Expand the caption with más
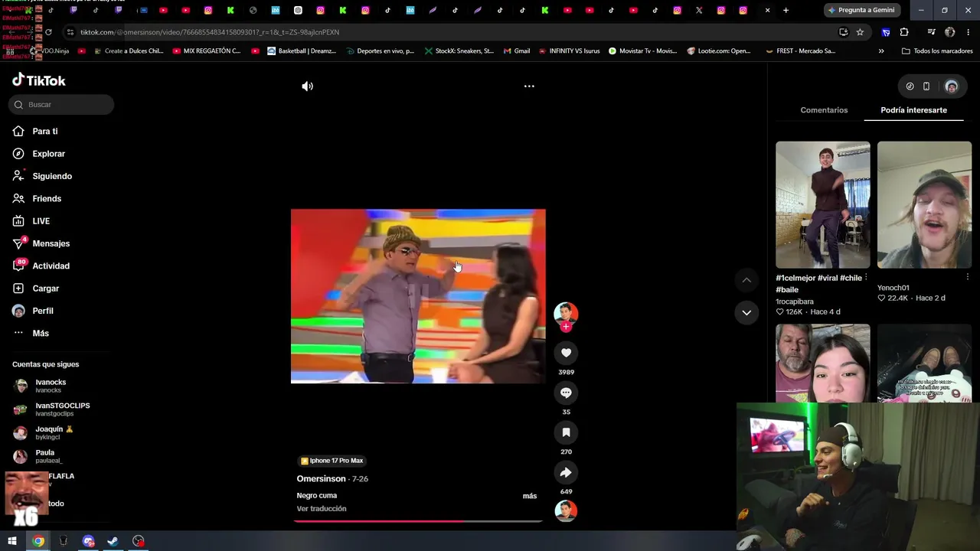 (530, 496)
